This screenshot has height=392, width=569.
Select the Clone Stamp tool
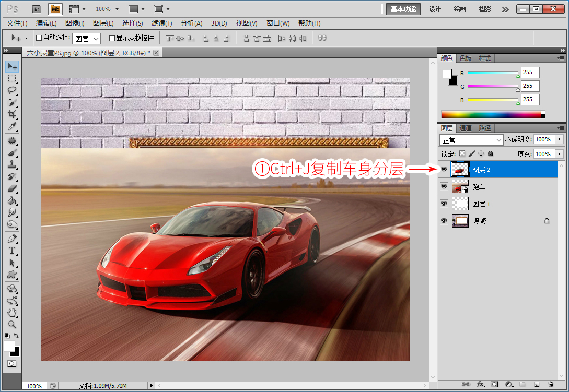click(x=13, y=164)
